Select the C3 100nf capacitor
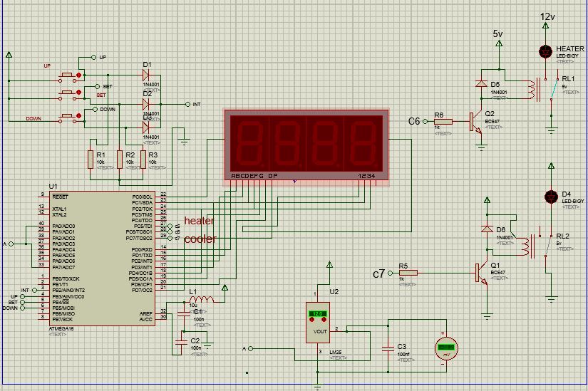Screen dimensions: 588x391 (388, 348)
